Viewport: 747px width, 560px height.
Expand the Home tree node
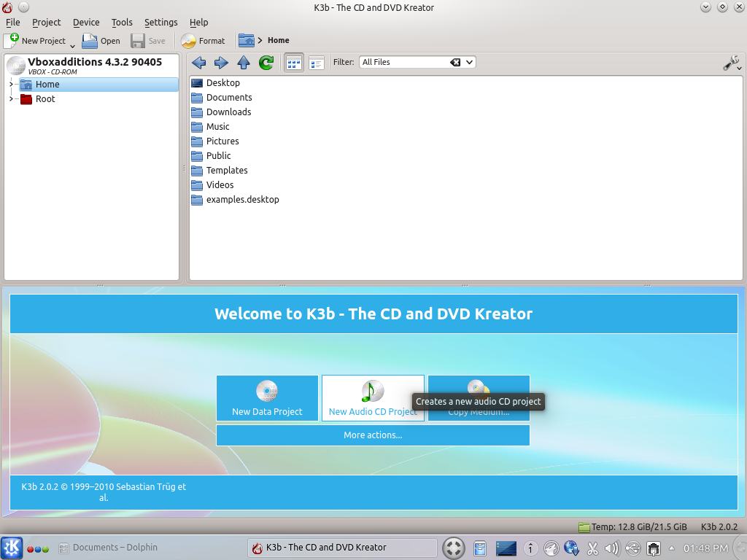pos(12,85)
